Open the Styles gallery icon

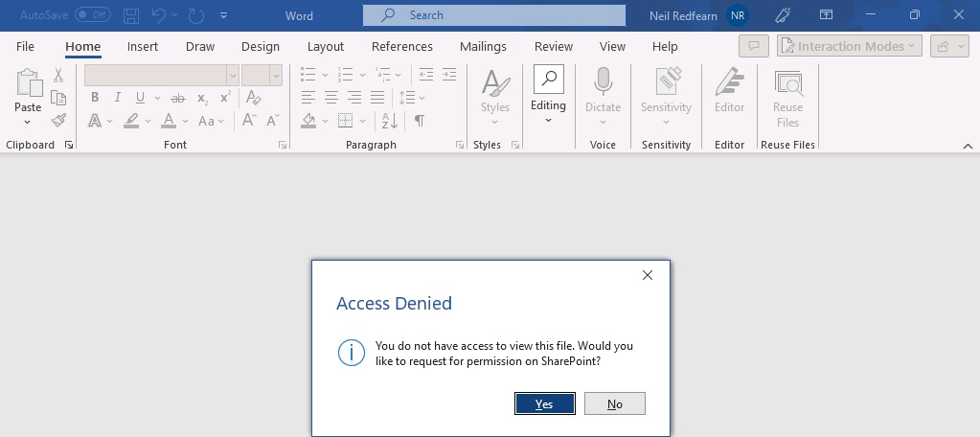click(x=494, y=84)
